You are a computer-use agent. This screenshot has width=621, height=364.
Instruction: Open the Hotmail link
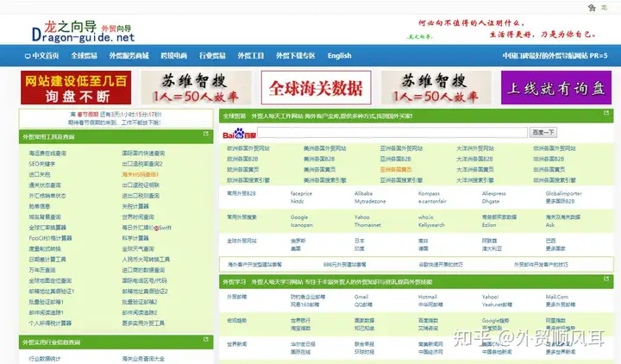pos(428,297)
